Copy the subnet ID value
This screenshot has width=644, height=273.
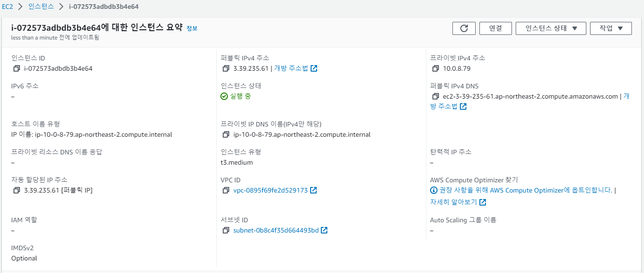click(226, 230)
